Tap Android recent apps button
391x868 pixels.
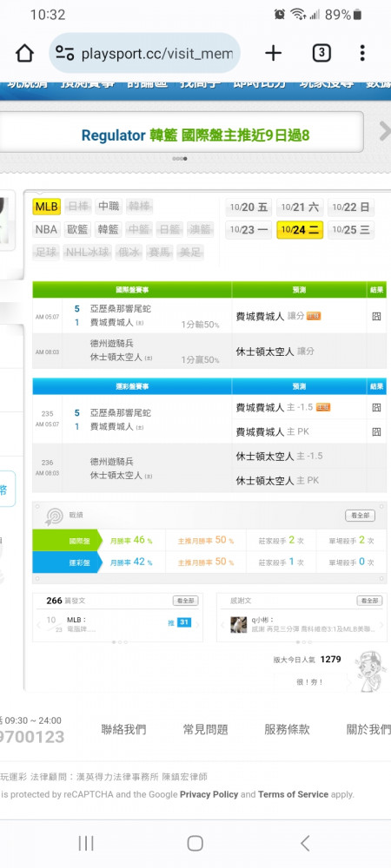86,843
